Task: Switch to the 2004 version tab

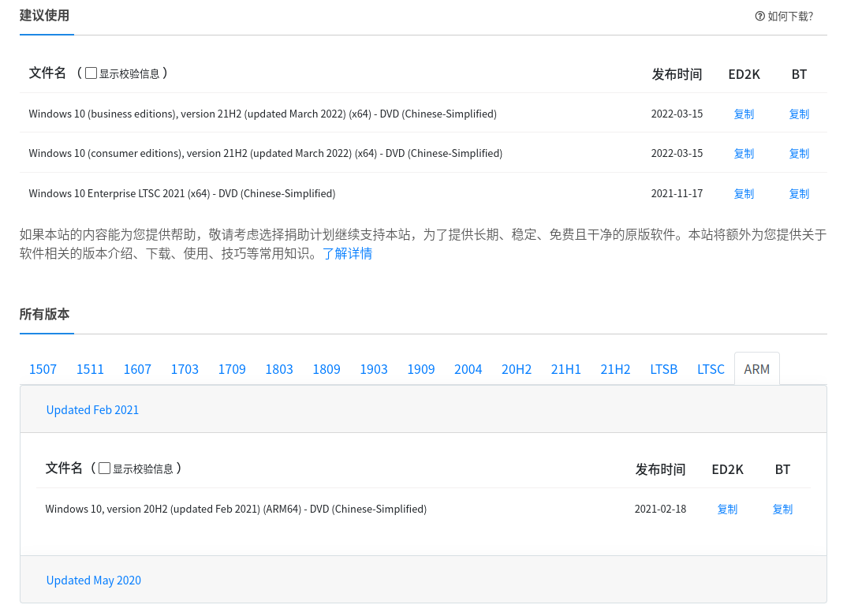Action: pyautogui.click(x=468, y=369)
